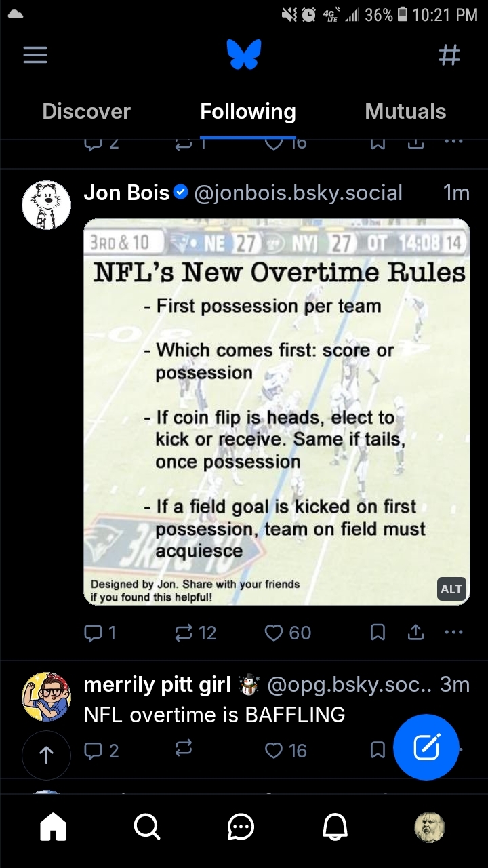
Task: Open the Following feed tab
Action: click(x=248, y=112)
